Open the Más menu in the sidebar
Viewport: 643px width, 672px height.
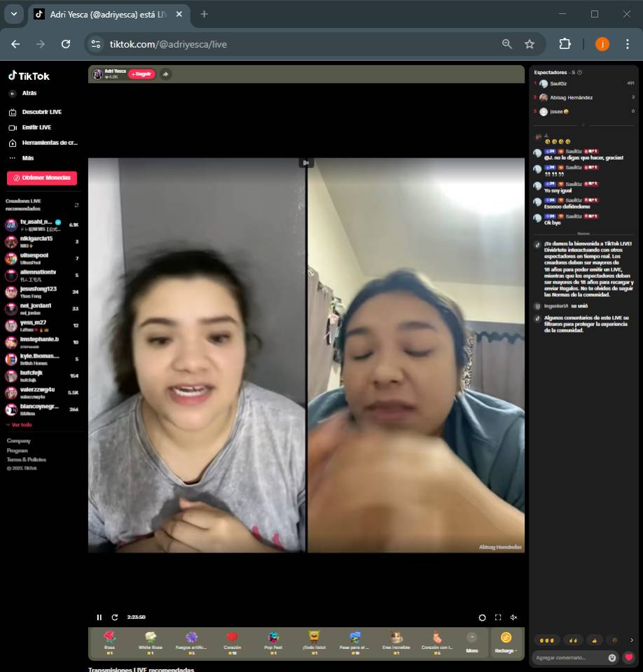(27, 158)
